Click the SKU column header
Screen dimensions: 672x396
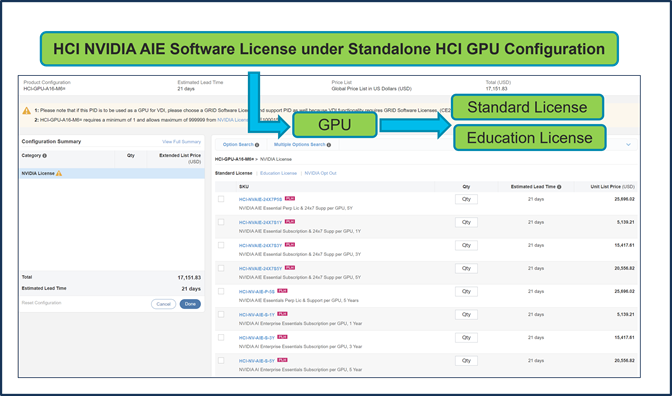243,187
